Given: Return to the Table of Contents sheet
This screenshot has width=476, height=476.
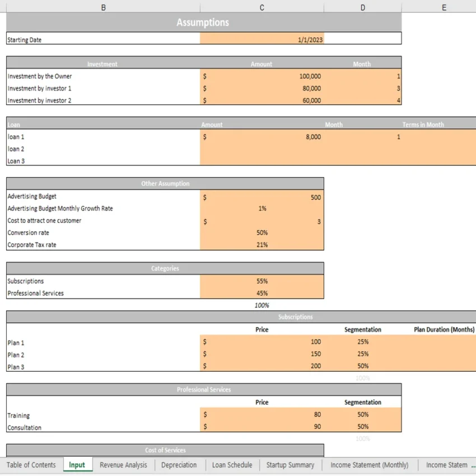Looking at the screenshot, I should (31, 465).
